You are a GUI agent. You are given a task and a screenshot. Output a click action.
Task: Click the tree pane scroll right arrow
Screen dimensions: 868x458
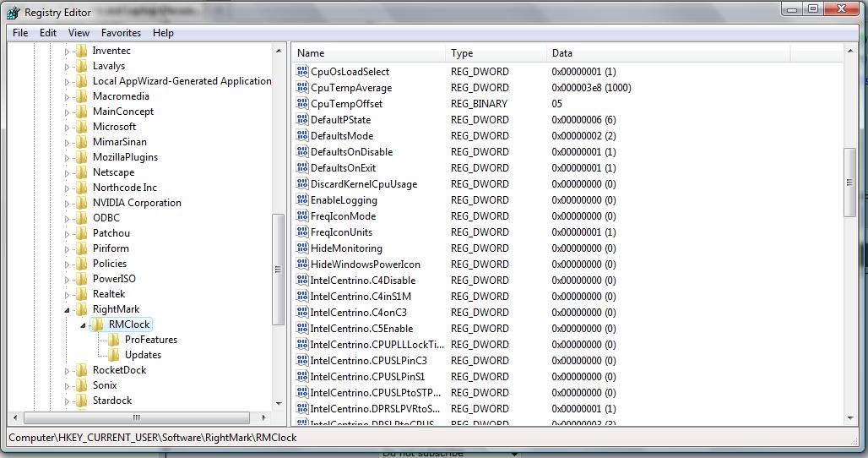(x=263, y=417)
